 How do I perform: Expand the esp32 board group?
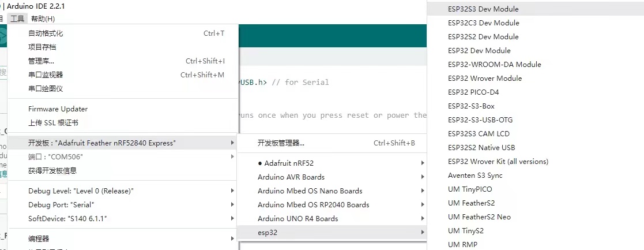[x=332, y=232]
